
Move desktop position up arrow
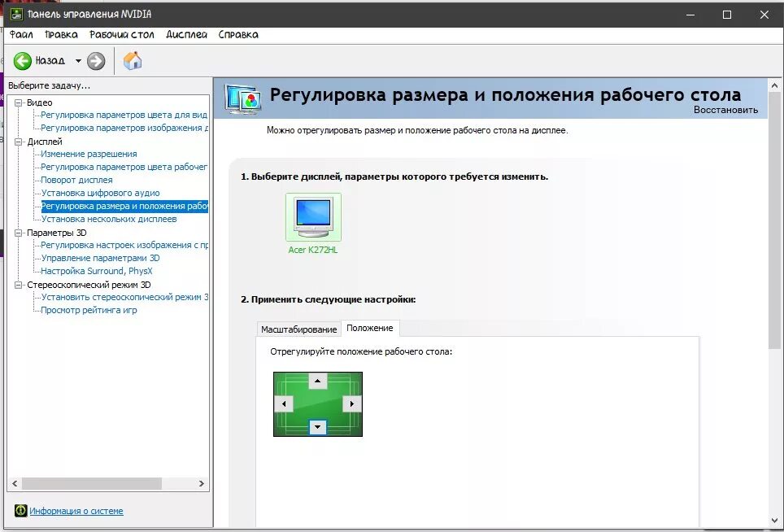point(317,381)
